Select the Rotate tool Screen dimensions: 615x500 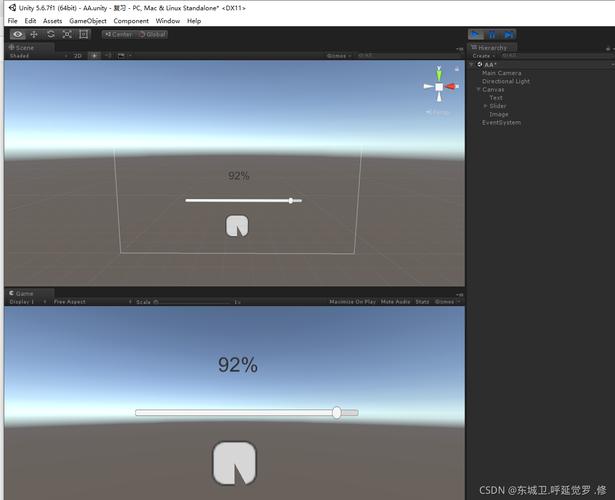point(51,35)
